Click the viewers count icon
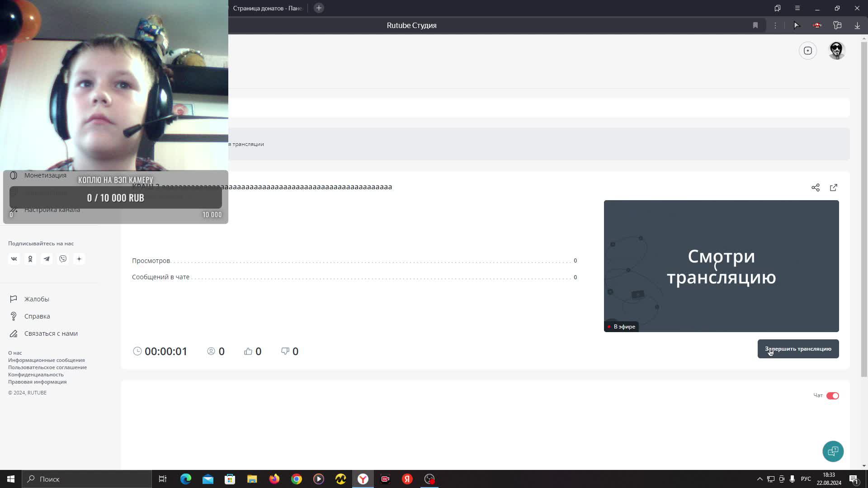The height and width of the screenshot is (488, 868). 211,351
